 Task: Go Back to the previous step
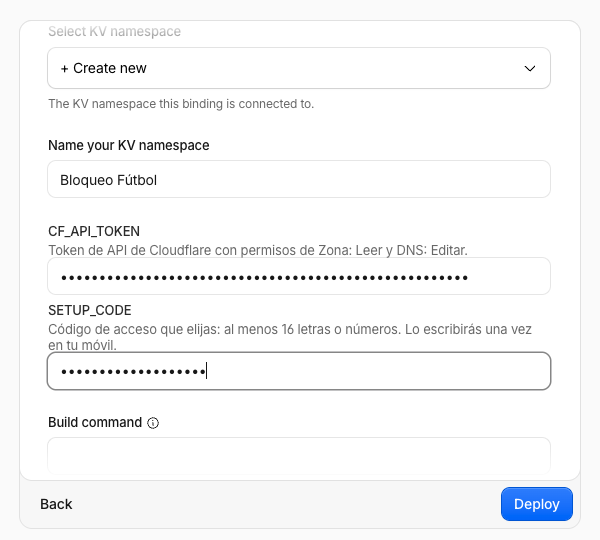(x=56, y=504)
